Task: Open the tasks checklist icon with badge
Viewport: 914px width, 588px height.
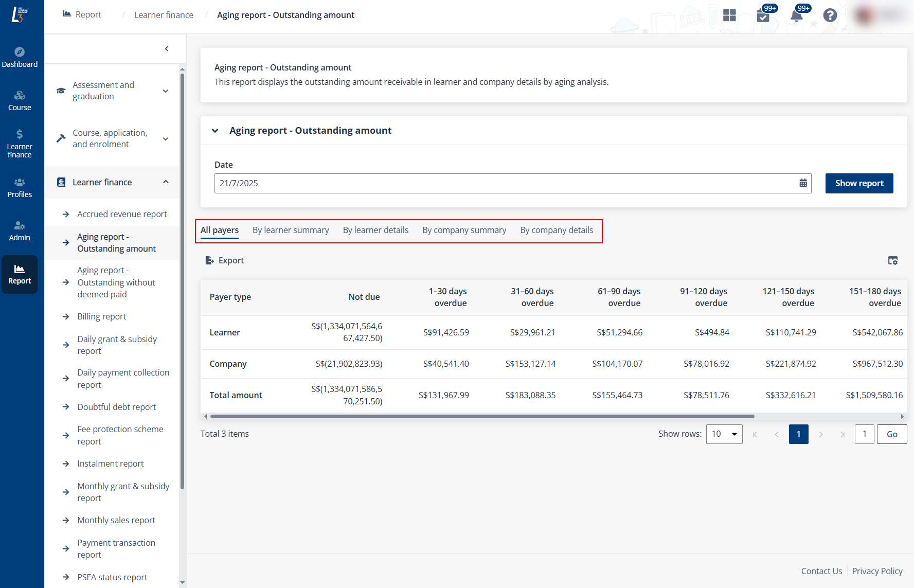Action: pos(763,15)
